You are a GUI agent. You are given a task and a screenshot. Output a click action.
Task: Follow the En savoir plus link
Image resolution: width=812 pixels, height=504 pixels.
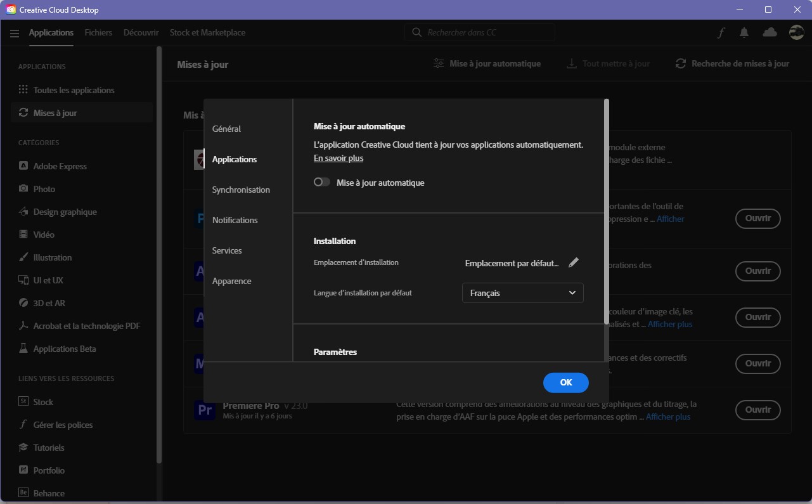click(x=338, y=158)
